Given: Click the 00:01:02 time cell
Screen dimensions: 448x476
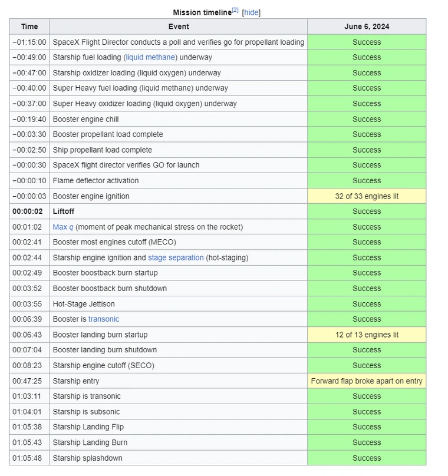Looking at the screenshot, I should tap(29, 227).
